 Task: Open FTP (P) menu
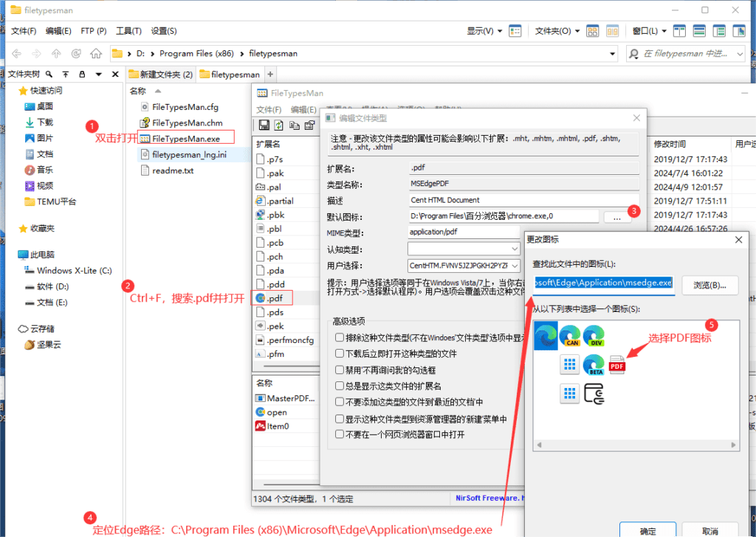pyautogui.click(x=94, y=31)
